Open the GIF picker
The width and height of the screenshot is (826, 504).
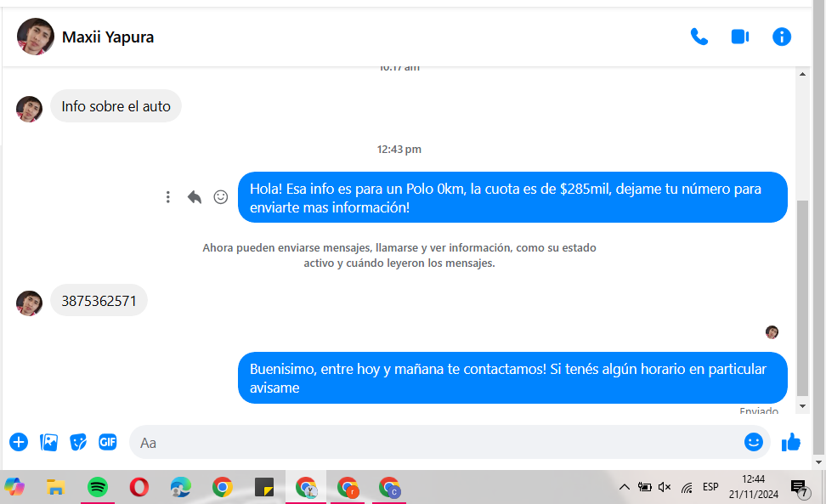pyautogui.click(x=107, y=442)
